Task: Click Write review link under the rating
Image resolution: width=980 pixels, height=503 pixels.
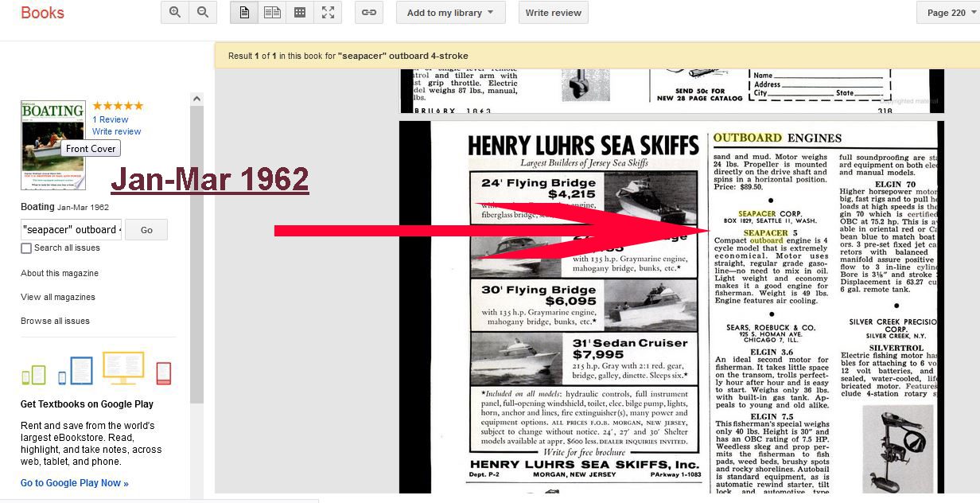Action: coord(117,131)
